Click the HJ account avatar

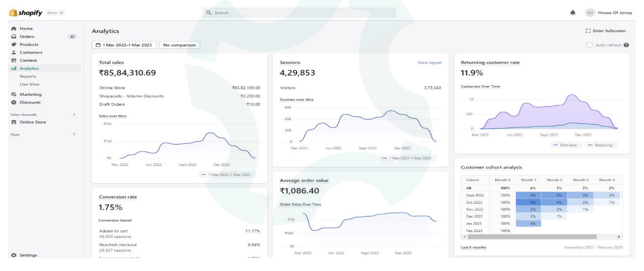click(x=590, y=13)
